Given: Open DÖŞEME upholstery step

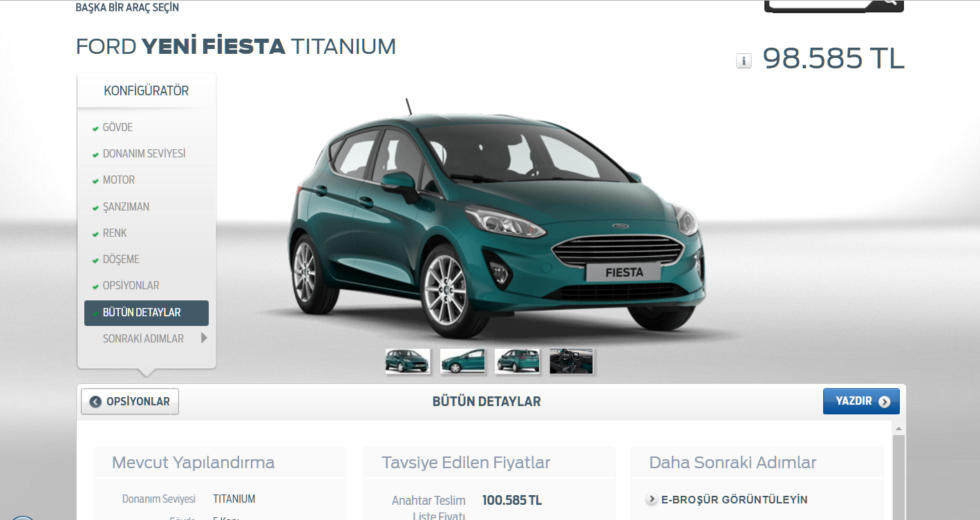Looking at the screenshot, I should pos(121,260).
